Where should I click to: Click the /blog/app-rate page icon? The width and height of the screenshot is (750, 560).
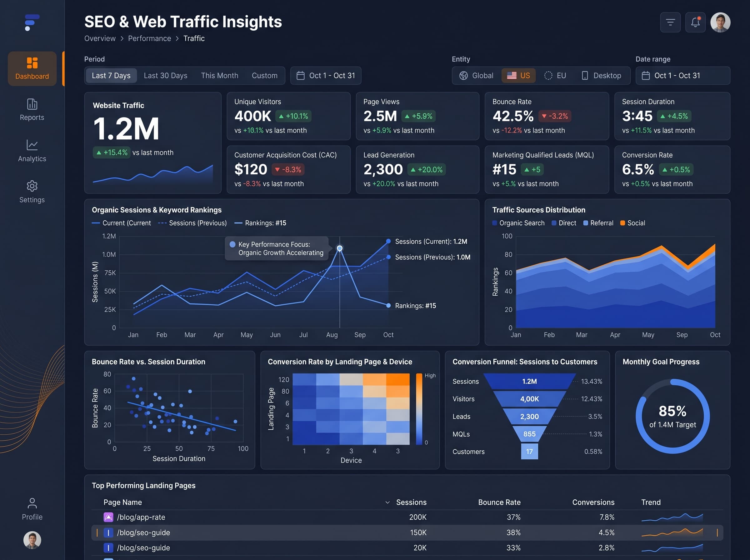pos(108,517)
